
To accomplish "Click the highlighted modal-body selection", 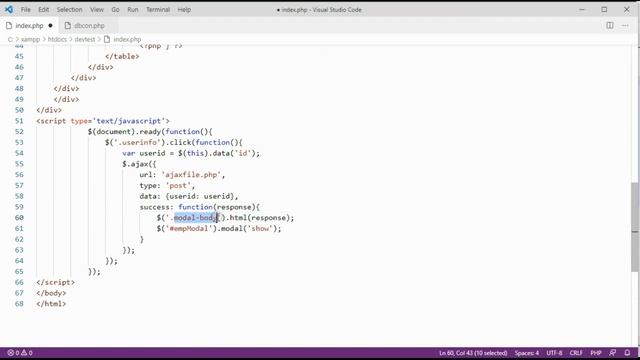I will pyautogui.click(x=196, y=218).
